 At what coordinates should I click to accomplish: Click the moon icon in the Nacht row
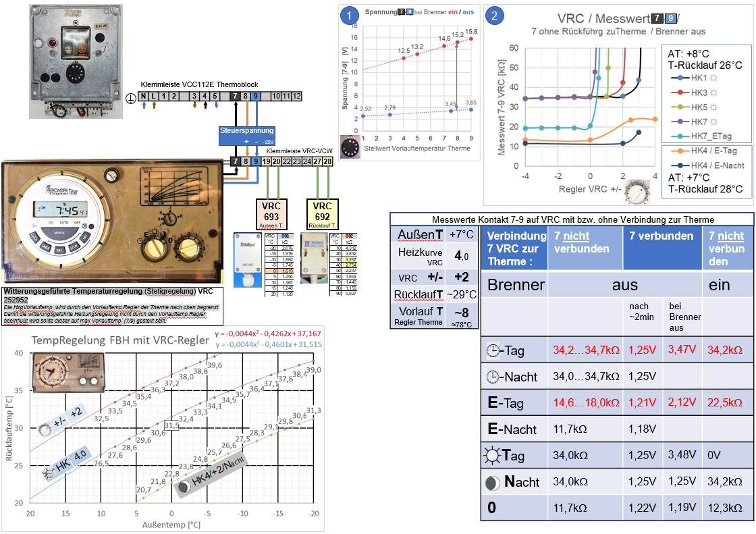[492, 483]
